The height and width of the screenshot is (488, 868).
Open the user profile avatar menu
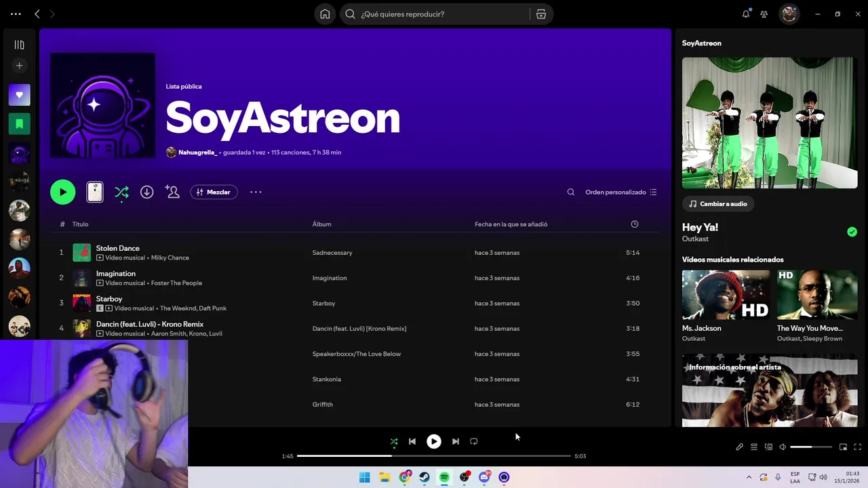(x=789, y=14)
